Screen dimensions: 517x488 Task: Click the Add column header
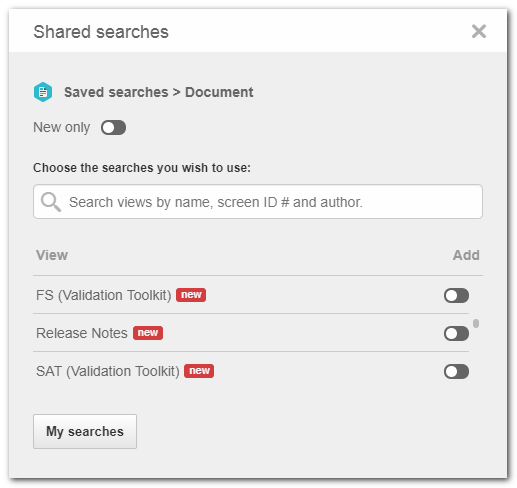pyautogui.click(x=466, y=255)
